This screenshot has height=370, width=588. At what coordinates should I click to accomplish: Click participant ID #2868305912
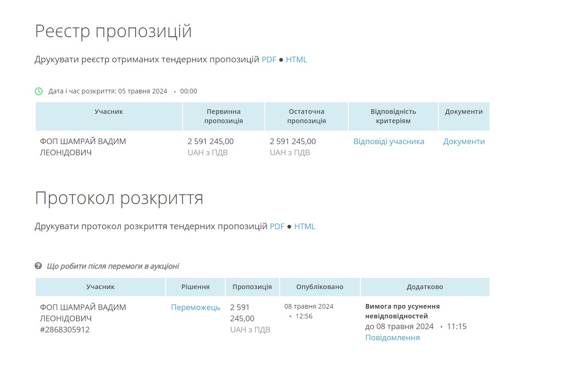(65, 330)
